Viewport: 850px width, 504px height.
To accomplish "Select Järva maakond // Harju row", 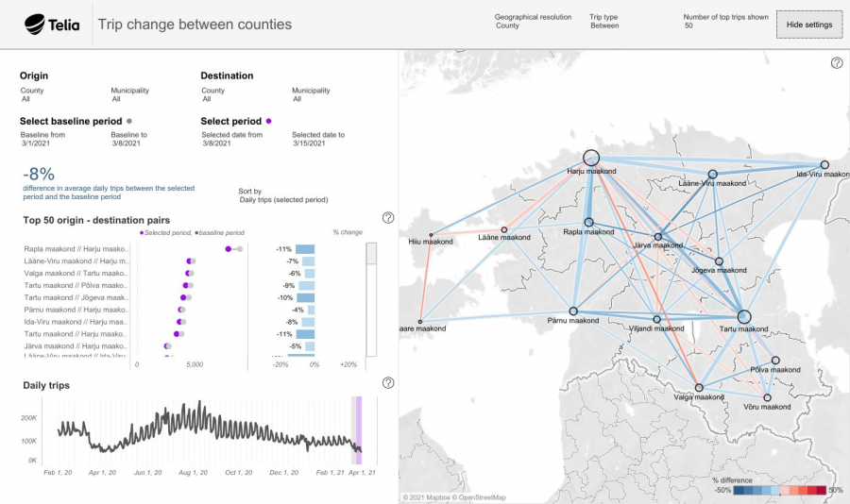I will coord(76,346).
